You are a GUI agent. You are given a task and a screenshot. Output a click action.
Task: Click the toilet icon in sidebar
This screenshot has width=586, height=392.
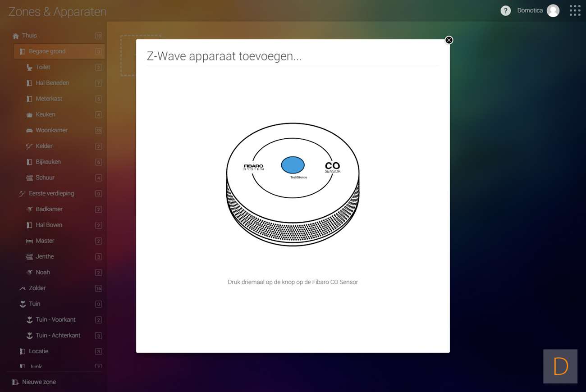29,68
